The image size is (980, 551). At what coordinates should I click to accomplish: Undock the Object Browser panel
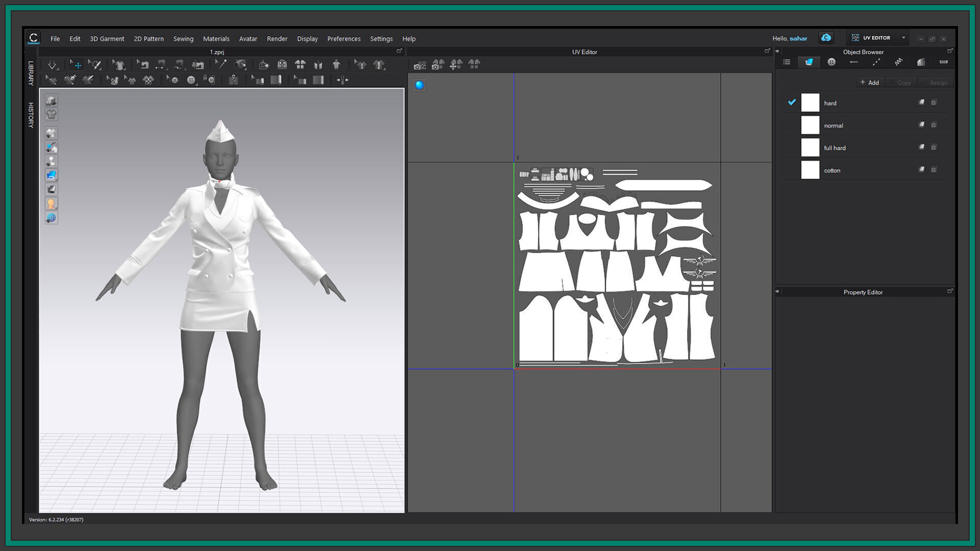950,51
